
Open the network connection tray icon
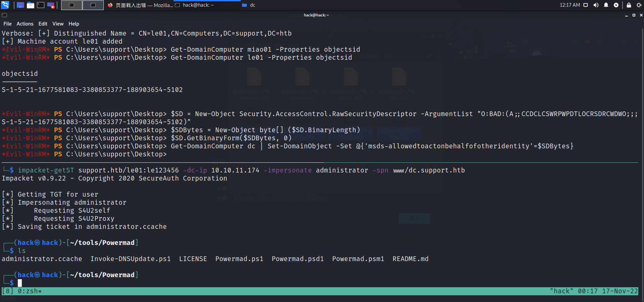click(586, 5)
